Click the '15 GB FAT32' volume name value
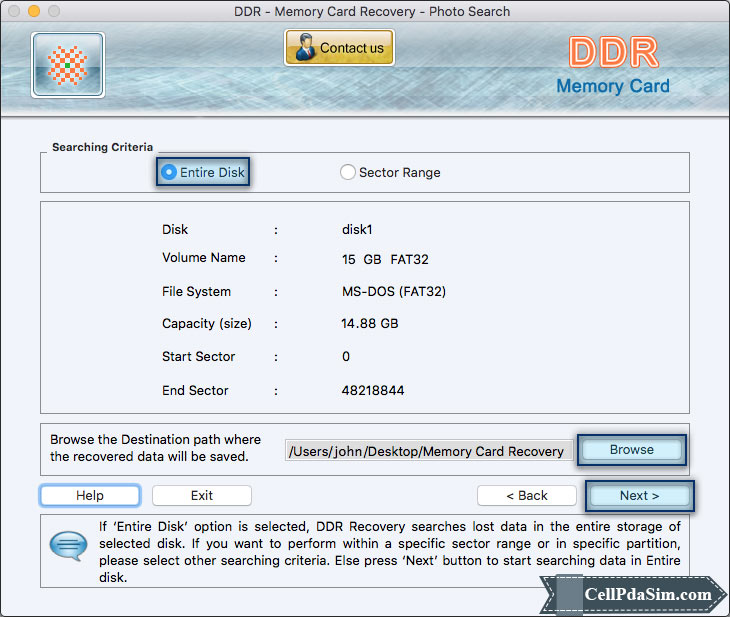This screenshot has width=730, height=617. click(x=385, y=259)
